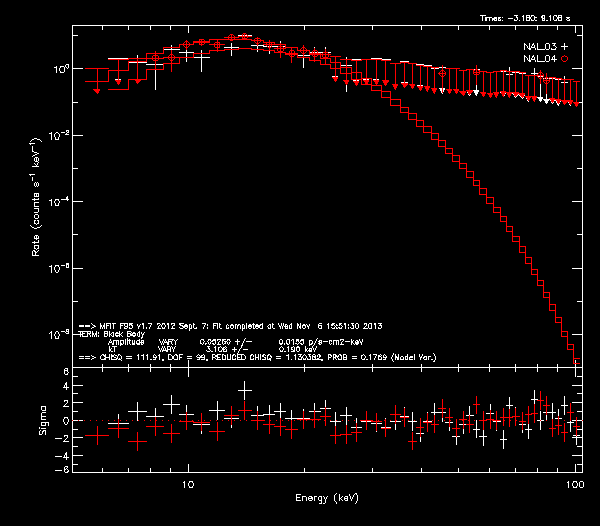Click the red circle marker beside NAI_04
Image resolution: width=600 pixels, height=526 pixels.
pyautogui.click(x=564, y=60)
